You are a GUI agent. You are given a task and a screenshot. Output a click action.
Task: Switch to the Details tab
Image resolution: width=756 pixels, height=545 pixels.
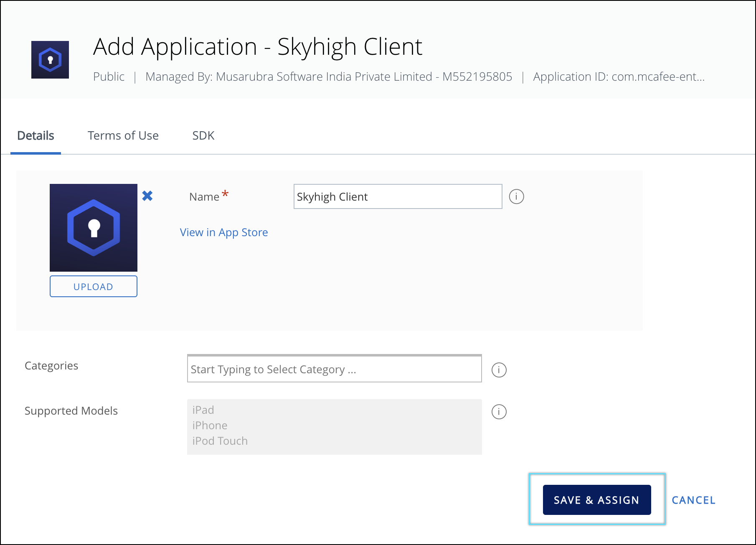click(x=36, y=136)
